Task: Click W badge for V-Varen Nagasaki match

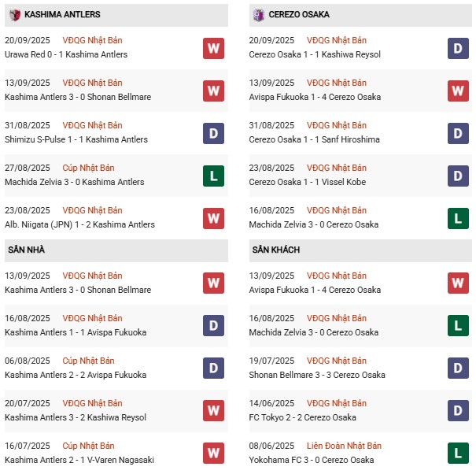Action: pos(213,454)
